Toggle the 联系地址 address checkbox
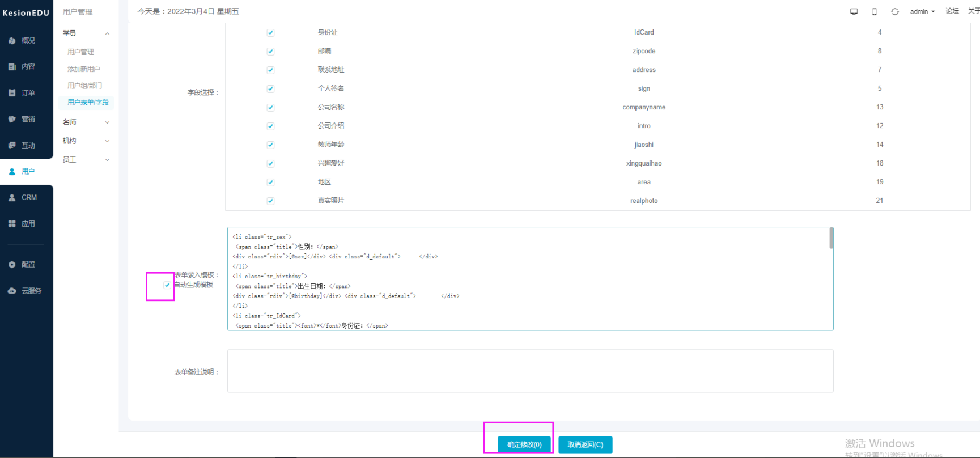Image resolution: width=980 pixels, height=458 pixels. (270, 70)
